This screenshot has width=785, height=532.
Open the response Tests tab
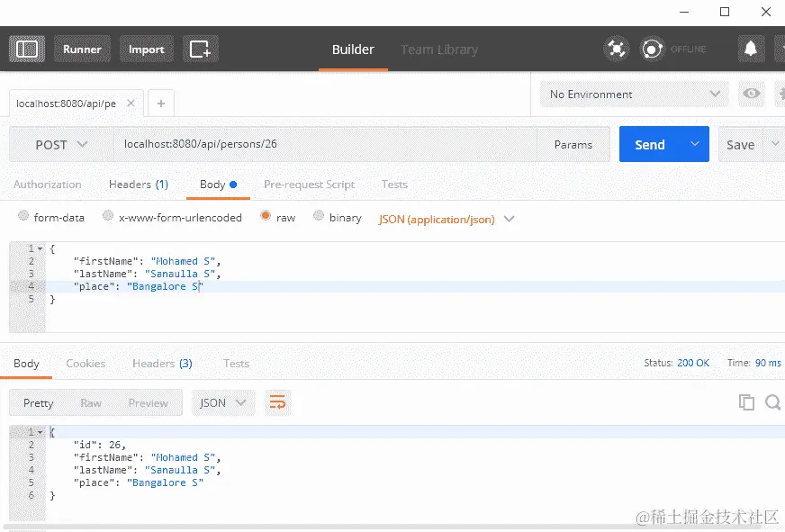click(236, 364)
